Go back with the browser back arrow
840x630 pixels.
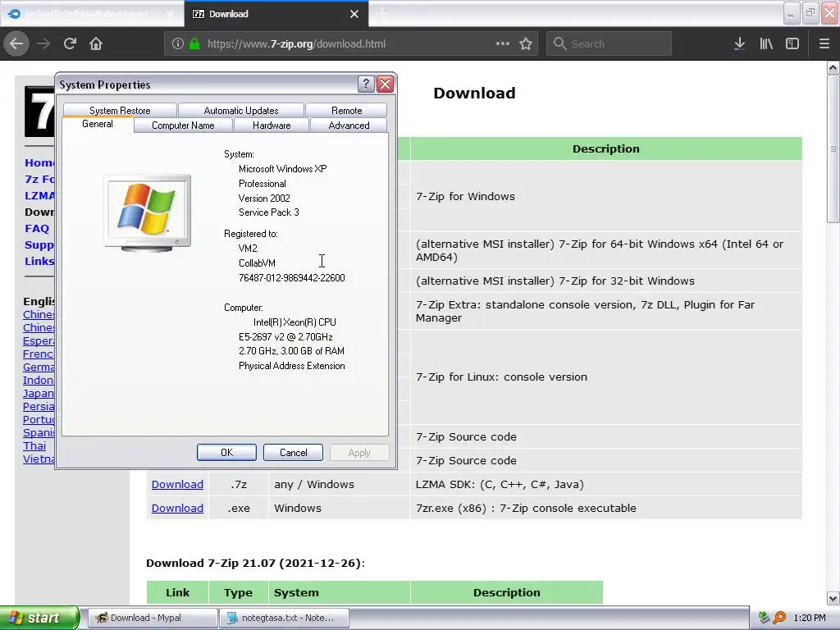[16, 43]
